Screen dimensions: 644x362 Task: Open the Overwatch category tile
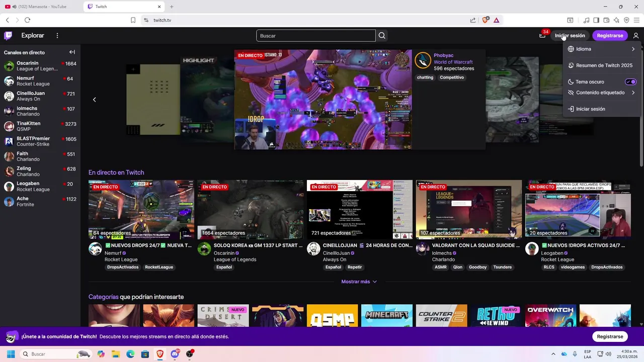click(550, 316)
